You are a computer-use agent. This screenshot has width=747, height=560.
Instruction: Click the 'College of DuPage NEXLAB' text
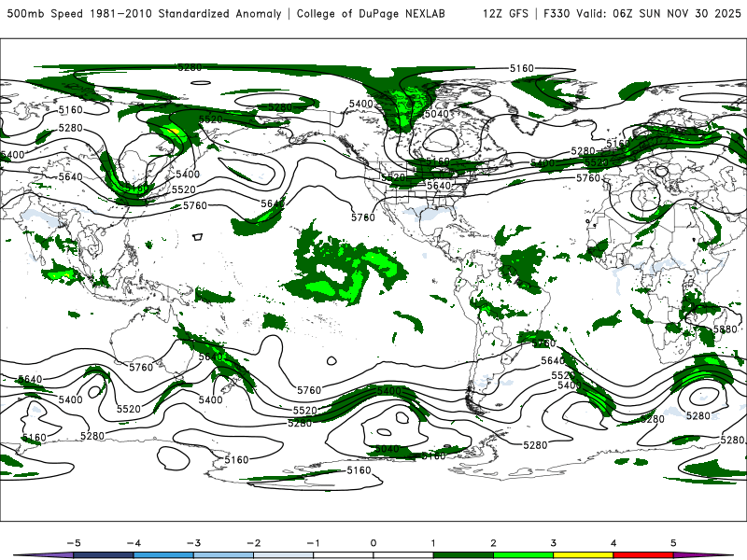(371, 13)
